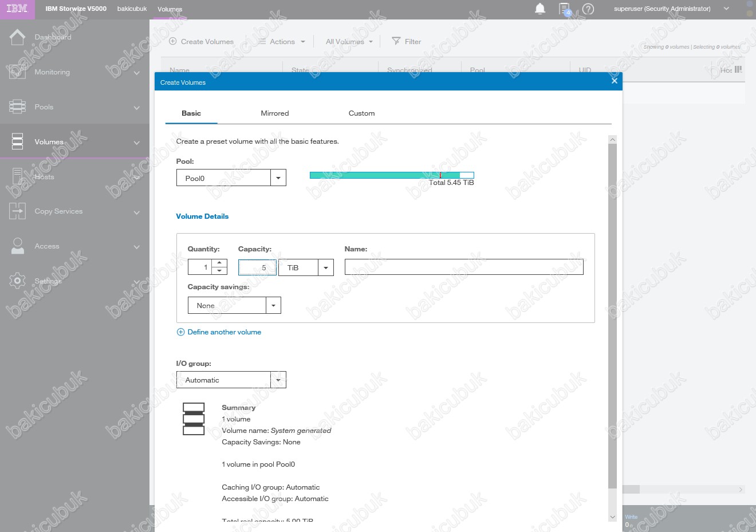Screen dimensions: 756x532
Task: Open the Monitoring sidebar icon
Action: point(17,72)
